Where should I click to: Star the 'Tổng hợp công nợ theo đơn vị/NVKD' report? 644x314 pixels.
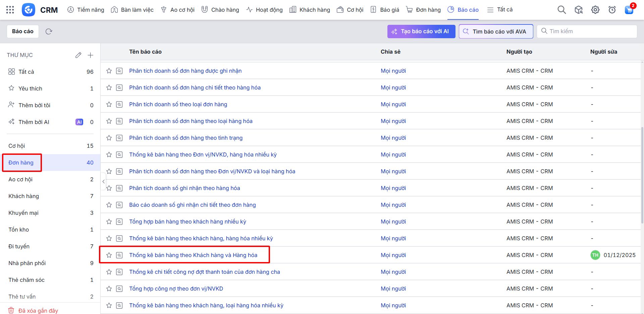109,289
